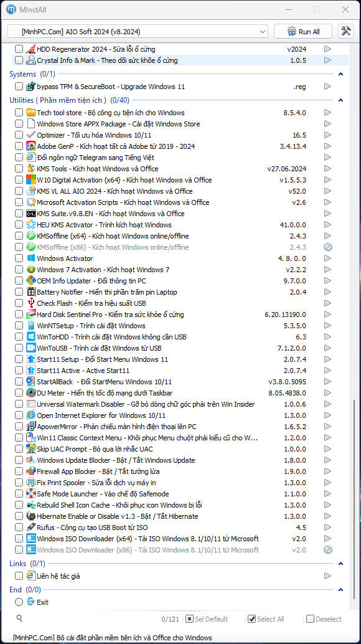Tick the Skip UAC Prompt checkbox
This screenshot has height=644, width=361.
(x=19, y=449)
